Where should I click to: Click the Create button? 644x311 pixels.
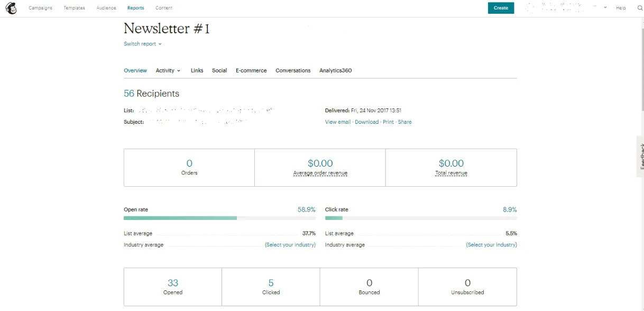click(x=500, y=8)
